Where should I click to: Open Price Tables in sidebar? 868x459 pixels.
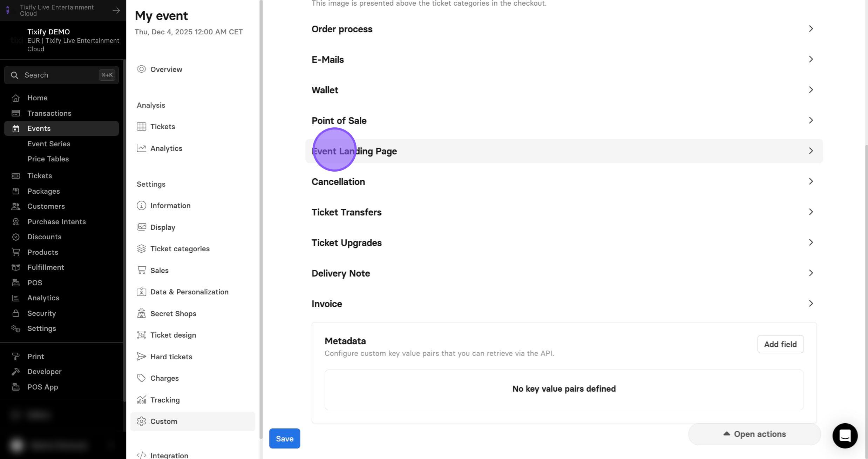[48, 159]
